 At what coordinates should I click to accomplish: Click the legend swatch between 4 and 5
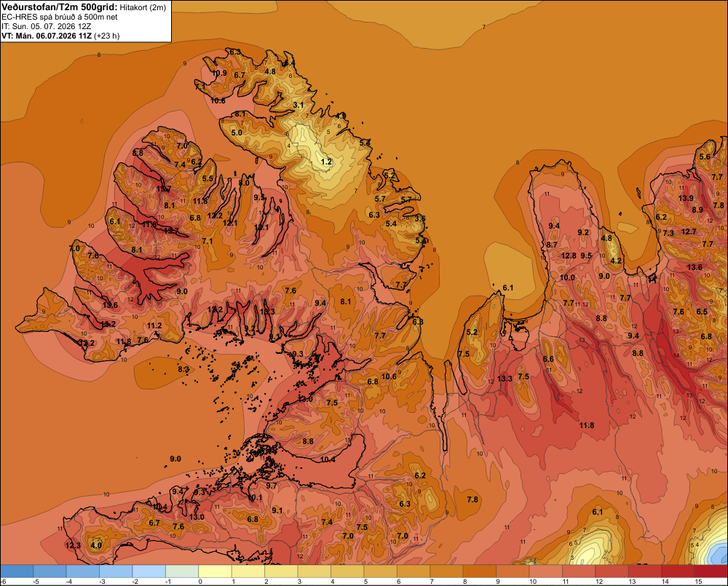[347, 571]
